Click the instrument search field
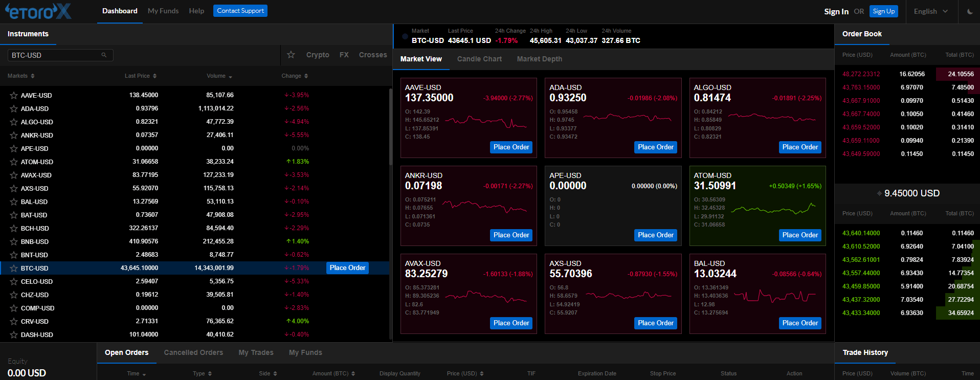This screenshot has width=980, height=380. click(x=60, y=55)
